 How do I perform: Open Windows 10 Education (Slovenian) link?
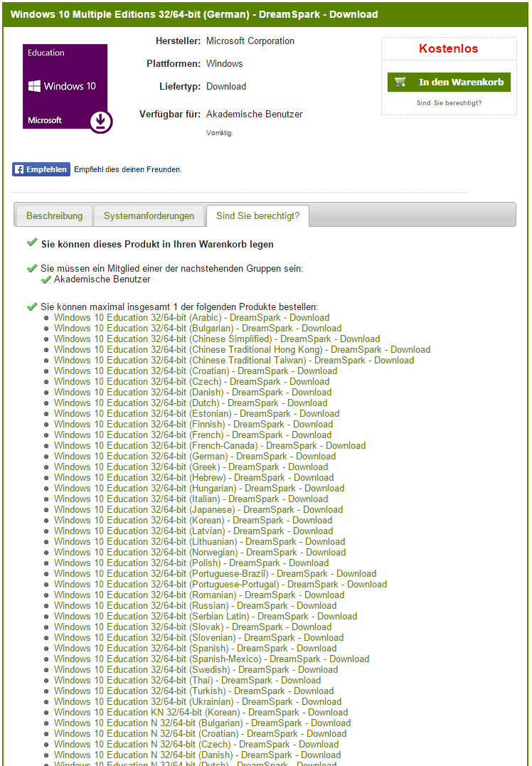pos(199,637)
